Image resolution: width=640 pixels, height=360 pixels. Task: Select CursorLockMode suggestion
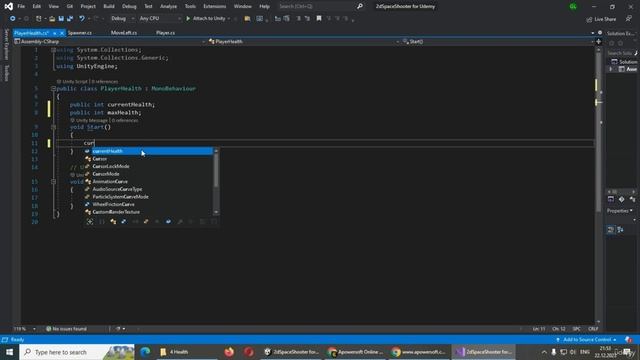[149, 167]
